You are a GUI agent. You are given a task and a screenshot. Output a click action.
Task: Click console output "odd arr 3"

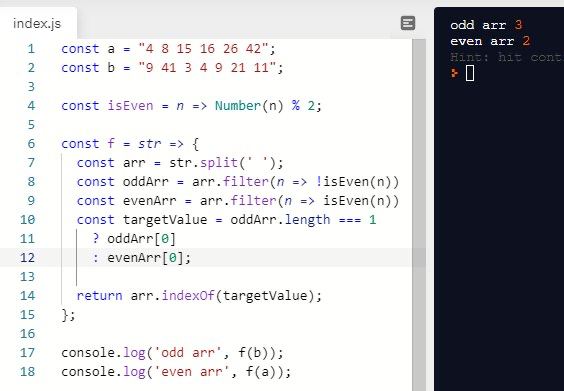[x=486, y=25]
